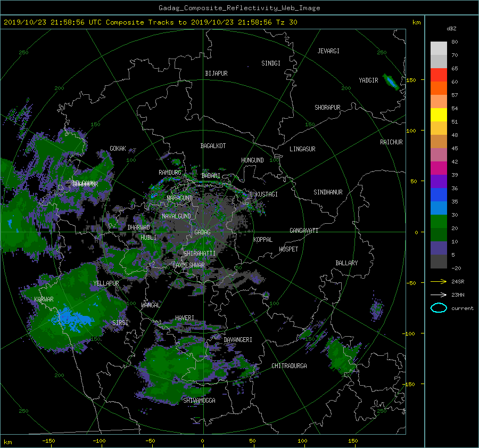
Task: Select the CHITRADURGA label
Action: (289, 366)
